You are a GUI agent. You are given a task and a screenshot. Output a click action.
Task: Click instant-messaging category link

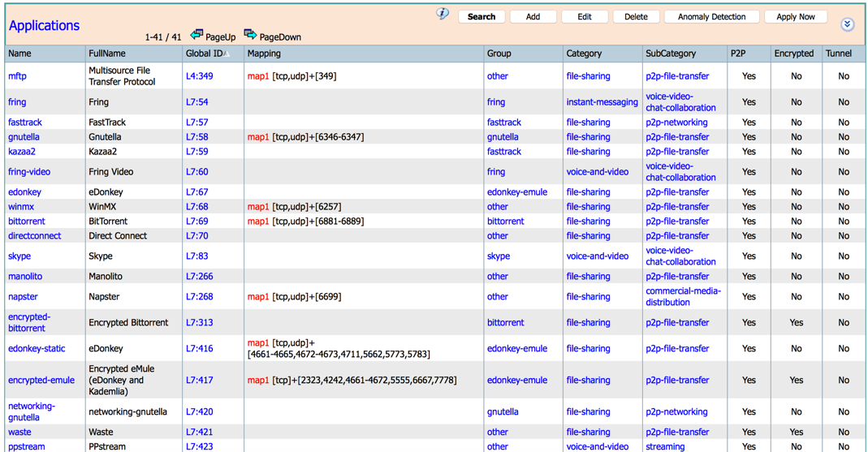[602, 102]
